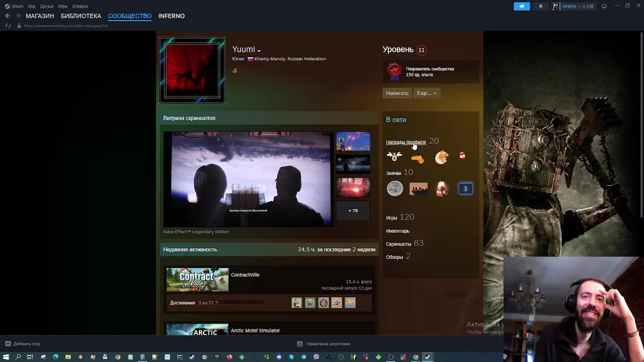644x362 pixels.
Task: Go back with the left arrow
Action: tap(8, 16)
